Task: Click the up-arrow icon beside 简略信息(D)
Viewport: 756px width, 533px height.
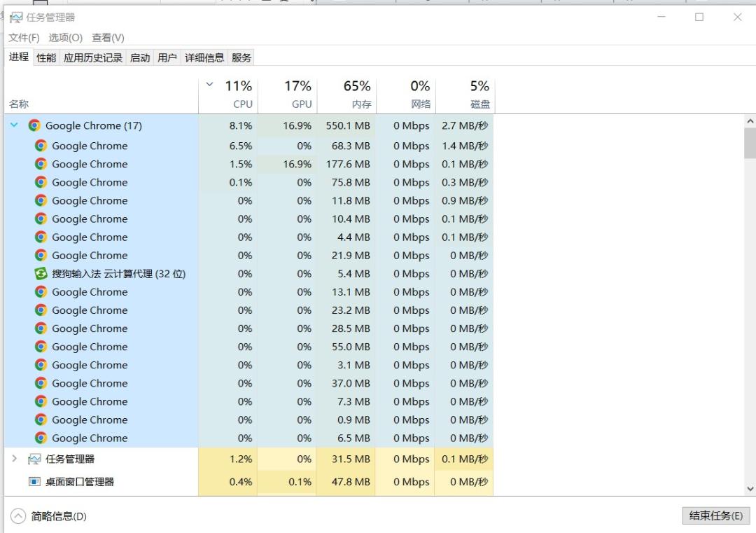Action: coord(17,516)
